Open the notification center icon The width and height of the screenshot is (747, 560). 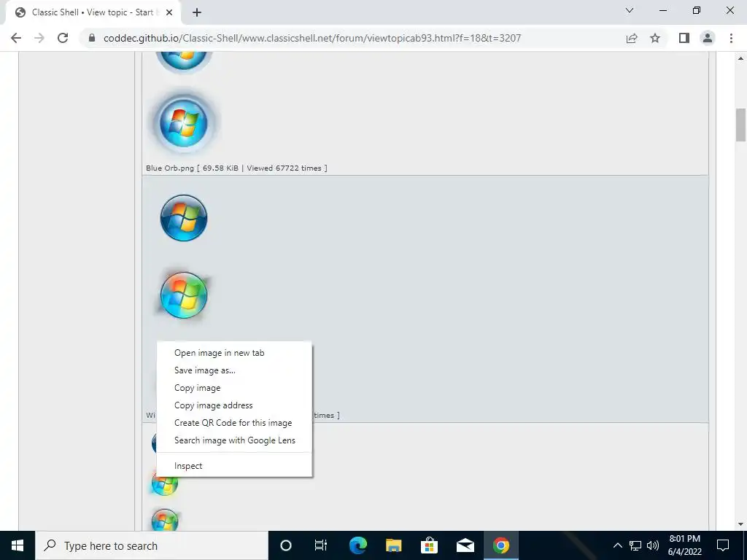[723, 545]
